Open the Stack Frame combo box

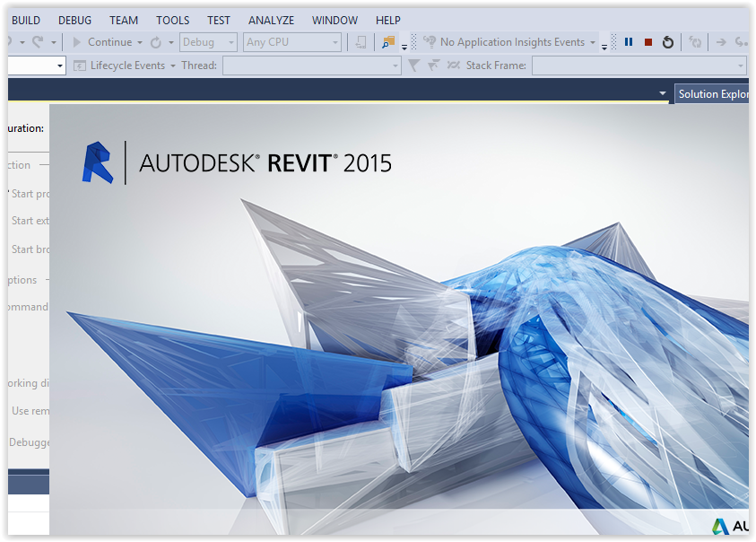click(x=639, y=66)
